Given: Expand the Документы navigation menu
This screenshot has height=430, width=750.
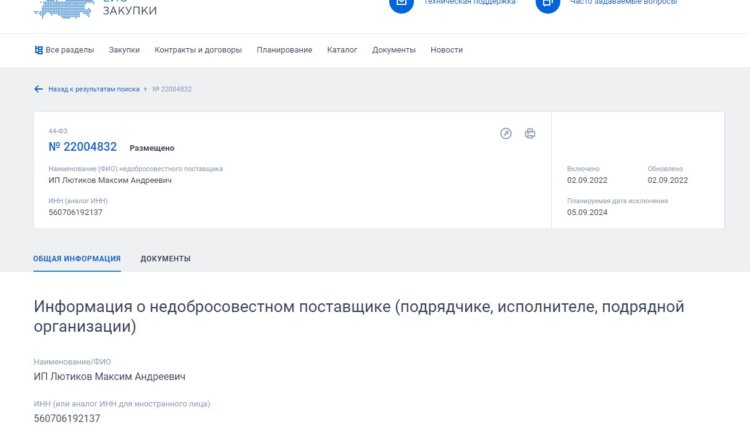Looking at the screenshot, I should click(394, 50).
